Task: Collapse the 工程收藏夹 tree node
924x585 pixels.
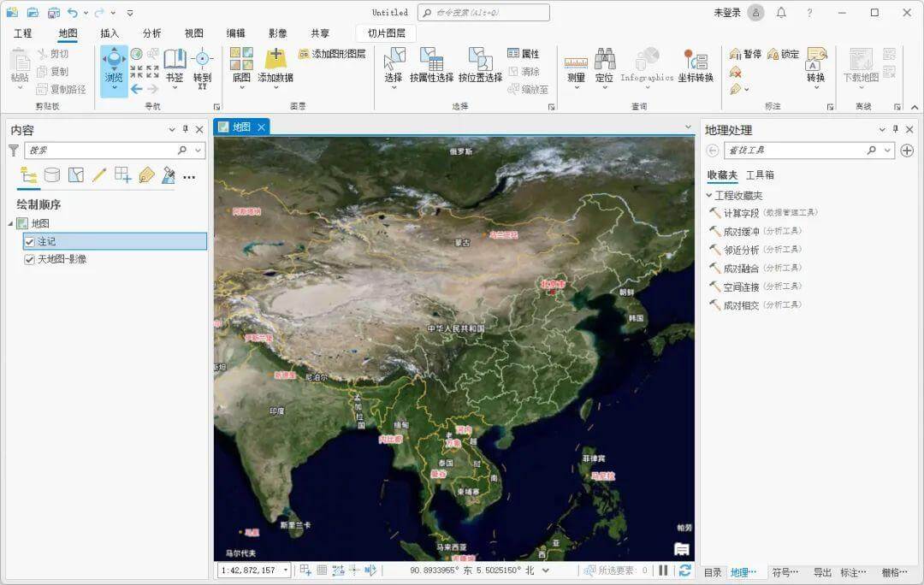Action: click(x=708, y=194)
